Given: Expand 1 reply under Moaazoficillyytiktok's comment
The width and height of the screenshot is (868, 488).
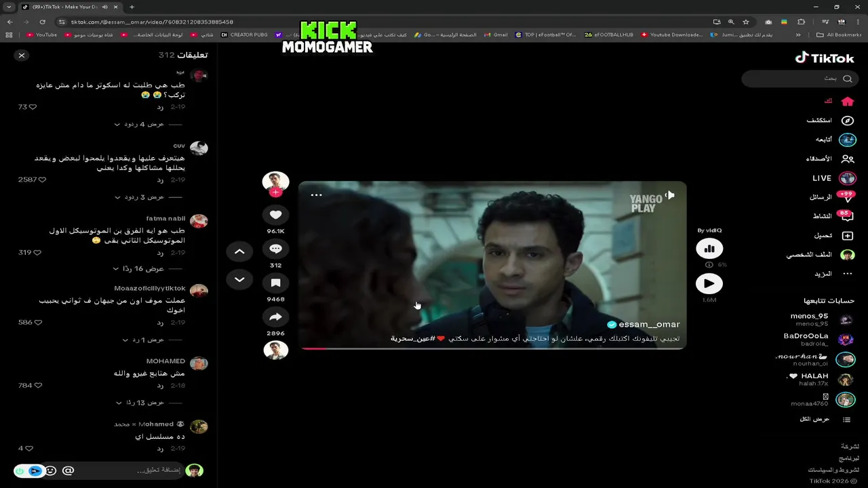Looking at the screenshot, I should [142, 340].
